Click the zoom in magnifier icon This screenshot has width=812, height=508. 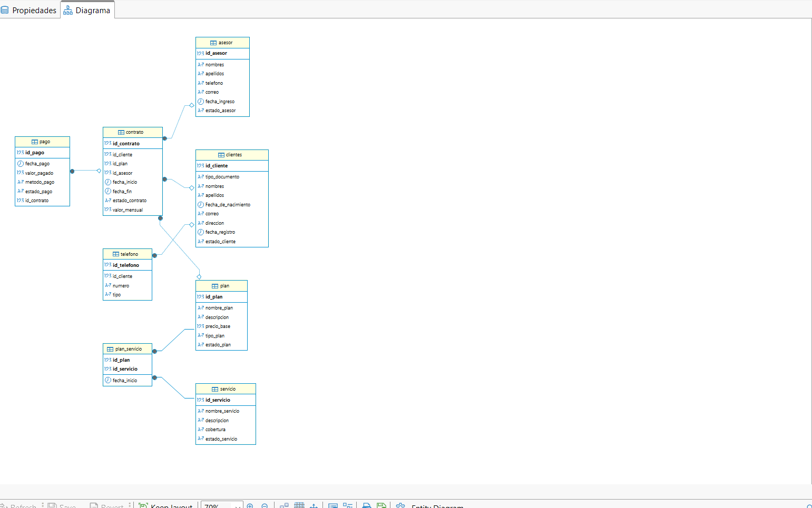point(250,506)
